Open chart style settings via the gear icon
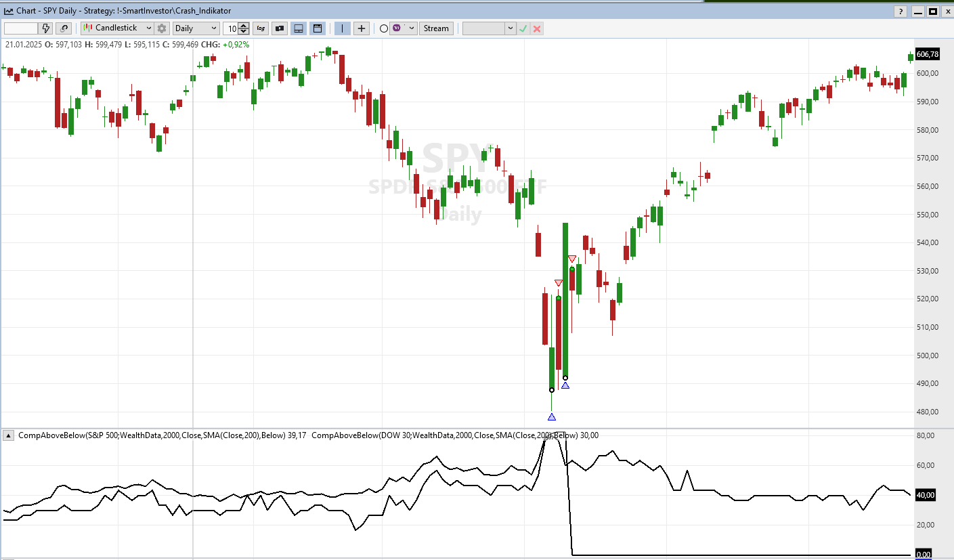This screenshot has height=560, width=954. (162, 28)
